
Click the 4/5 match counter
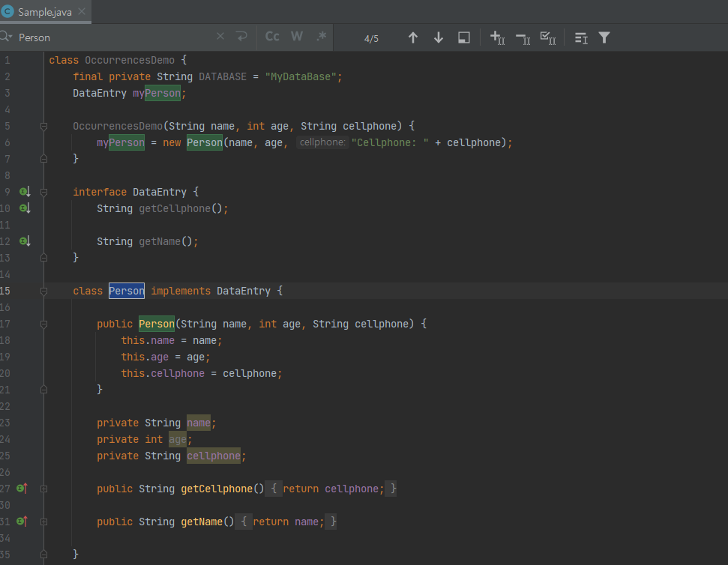(371, 38)
